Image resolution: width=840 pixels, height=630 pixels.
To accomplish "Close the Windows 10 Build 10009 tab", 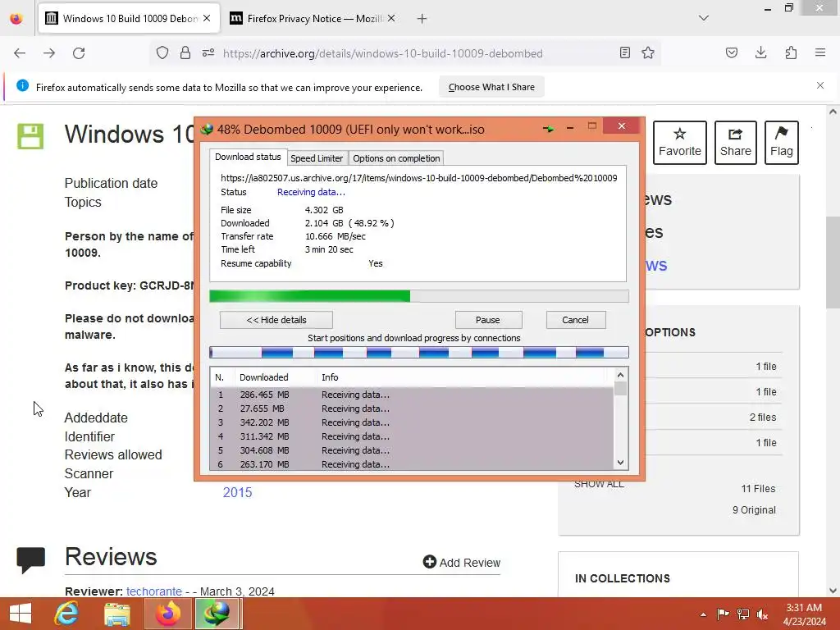I will [207, 18].
